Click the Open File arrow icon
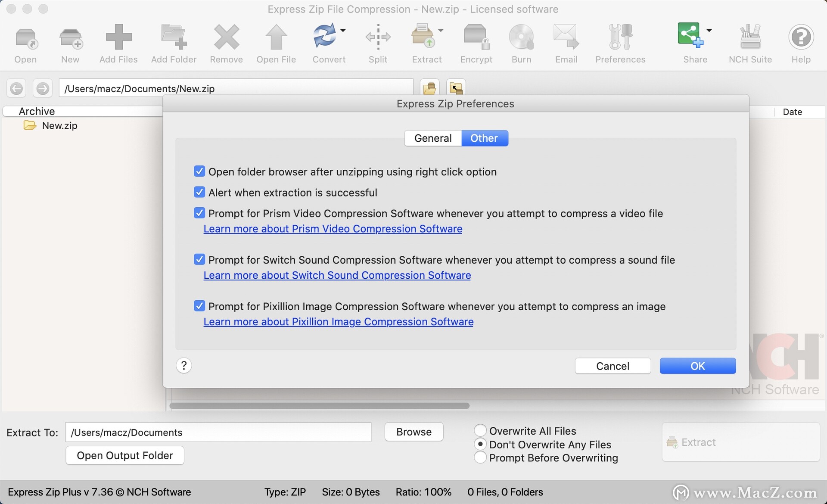This screenshot has width=827, height=504. (x=276, y=37)
